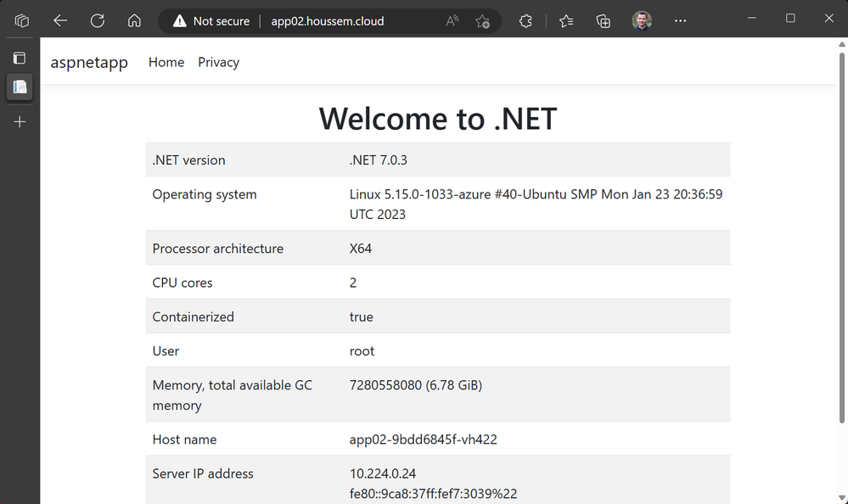Image resolution: width=848 pixels, height=504 pixels.
Task: Click the browser Back arrow
Action: [60, 21]
